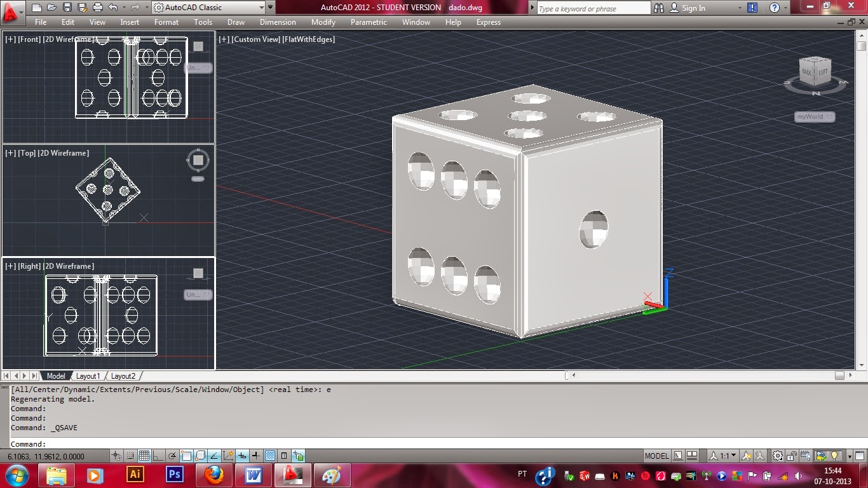868x488 pixels.
Task: Save the drawing with the floppy icon
Action: tap(67, 8)
